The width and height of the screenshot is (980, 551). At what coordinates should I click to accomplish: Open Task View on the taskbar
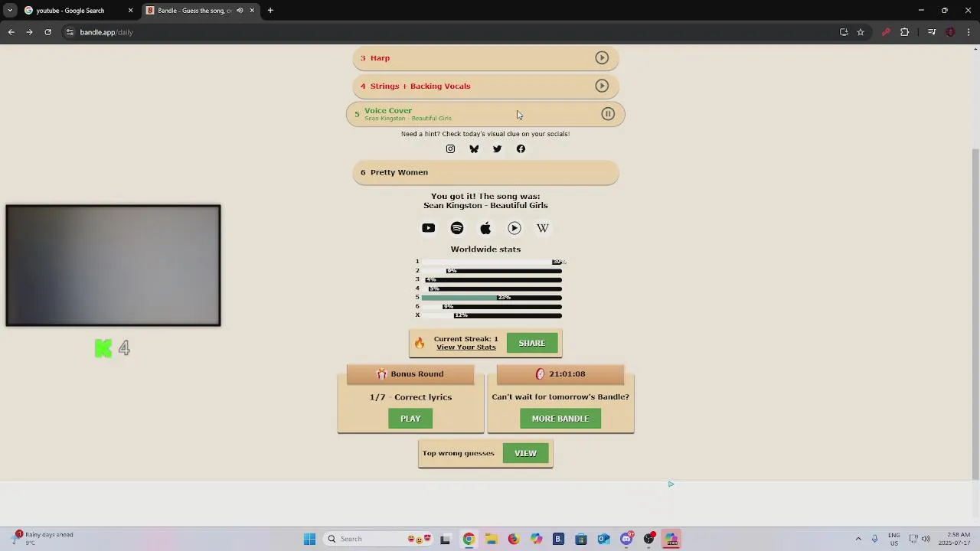[x=446, y=539]
